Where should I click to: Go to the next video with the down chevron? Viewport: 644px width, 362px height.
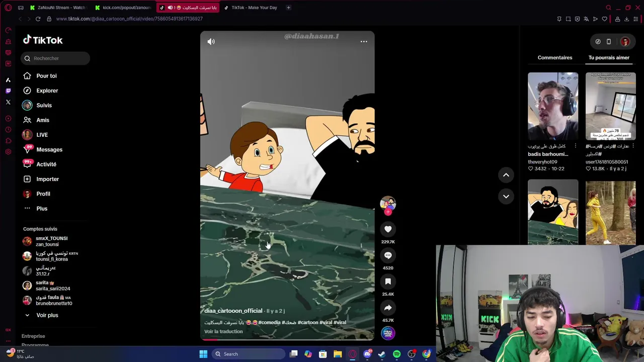[x=506, y=196]
